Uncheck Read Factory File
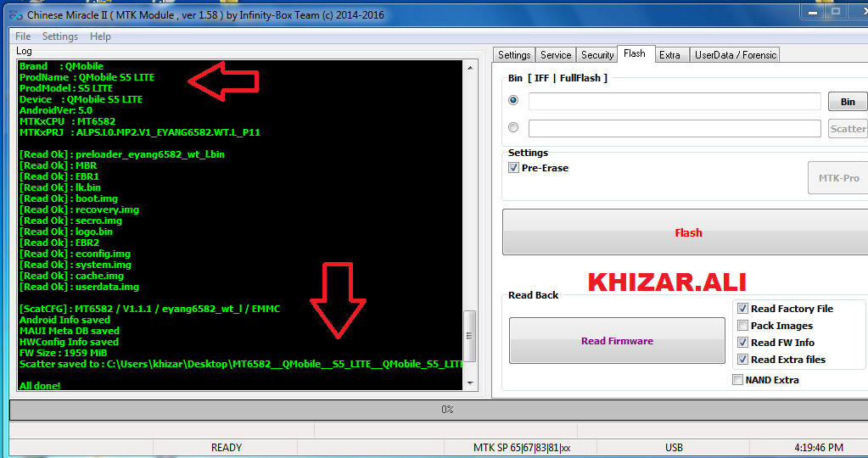868x458 pixels. pyautogui.click(x=743, y=309)
